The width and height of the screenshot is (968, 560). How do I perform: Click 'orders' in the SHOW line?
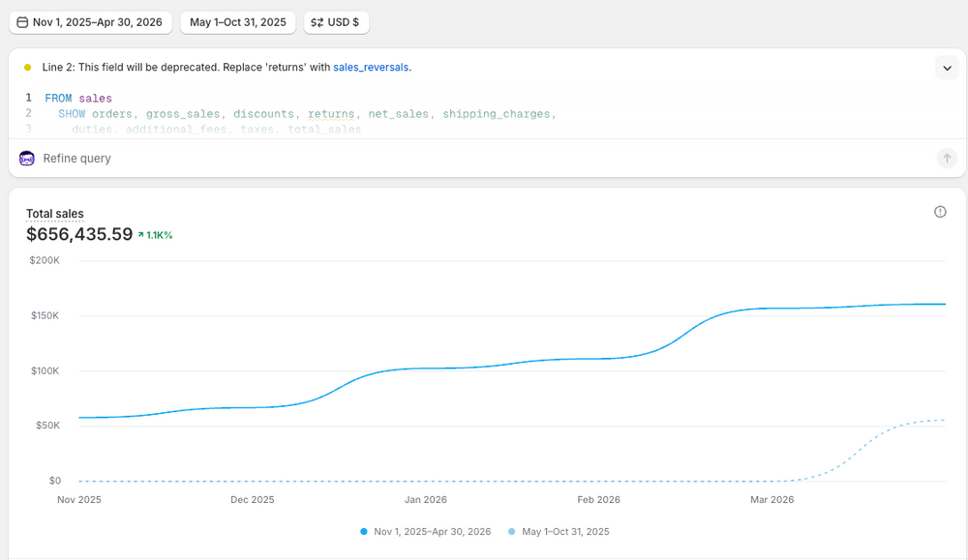point(112,114)
